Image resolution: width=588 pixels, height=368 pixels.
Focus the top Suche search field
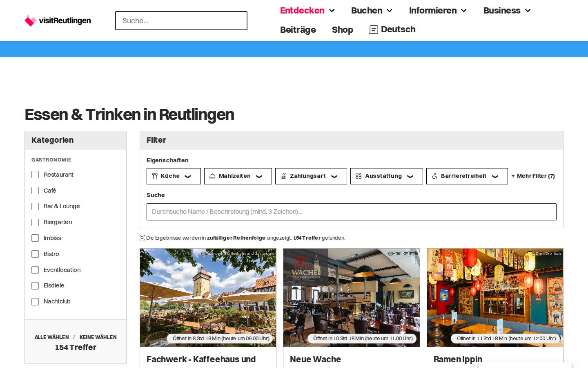tap(181, 20)
